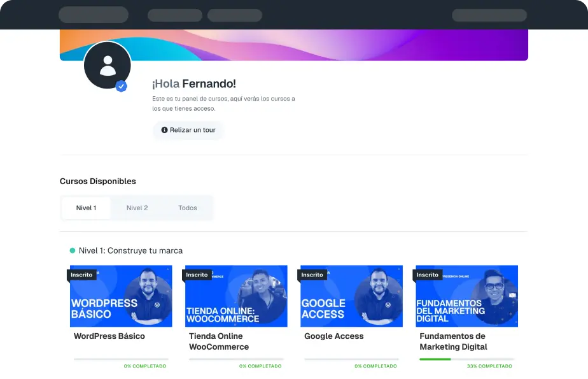Open the Tienda Online WooCommerce thumbnail
The image size is (588, 379).
click(x=236, y=296)
